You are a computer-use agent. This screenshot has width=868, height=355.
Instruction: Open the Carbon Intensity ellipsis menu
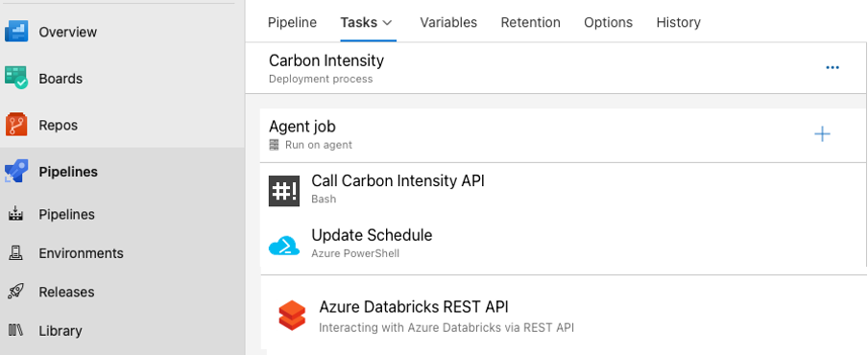(x=832, y=67)
